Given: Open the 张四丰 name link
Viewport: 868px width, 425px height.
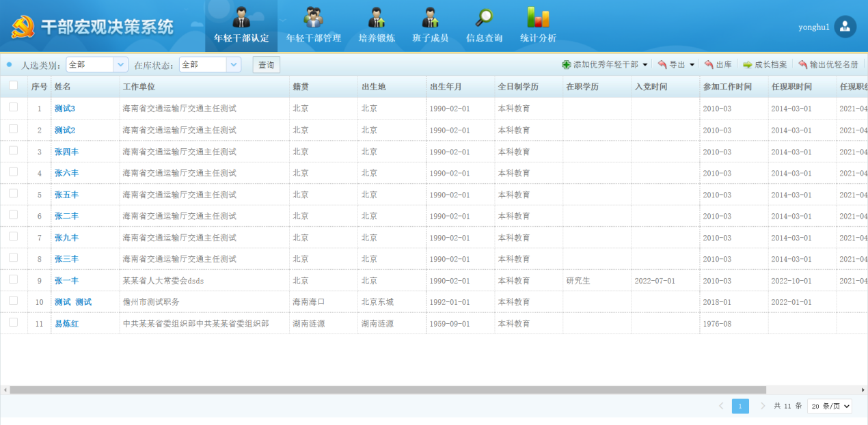Looking at the screenshot, I should point(66,152).
